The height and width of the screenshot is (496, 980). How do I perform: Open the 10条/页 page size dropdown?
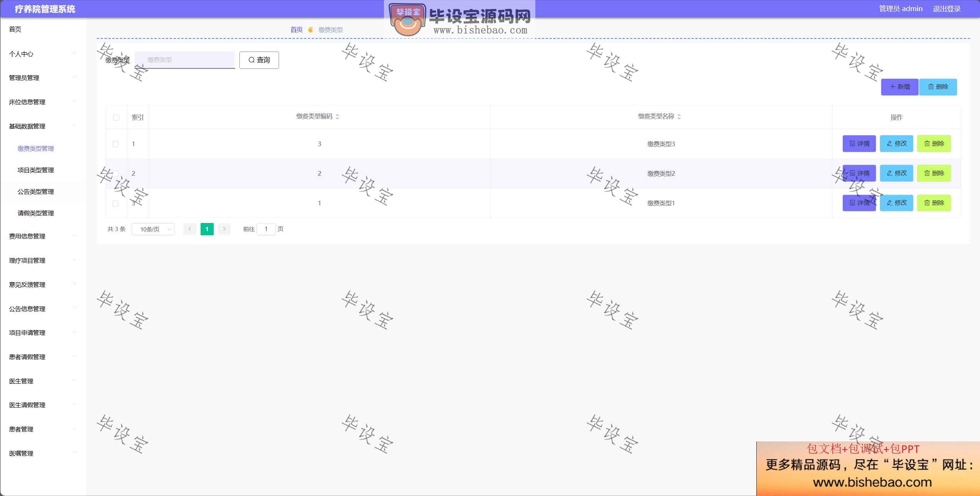[x=153, y=229]
